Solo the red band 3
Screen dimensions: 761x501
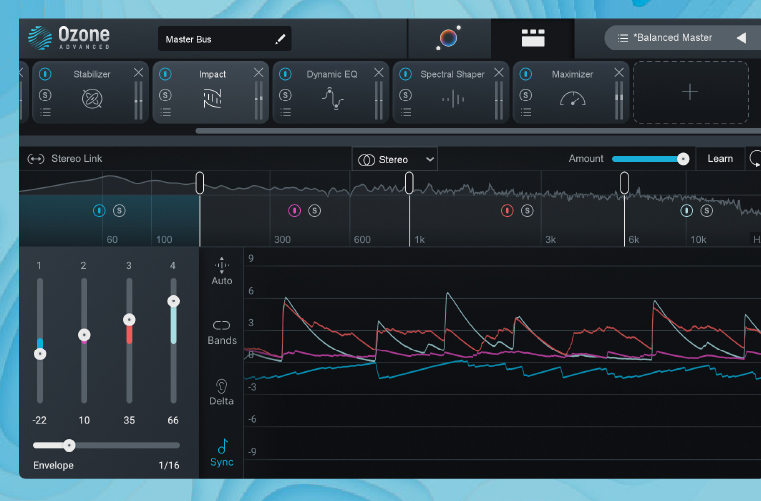(x=527, y=211)
